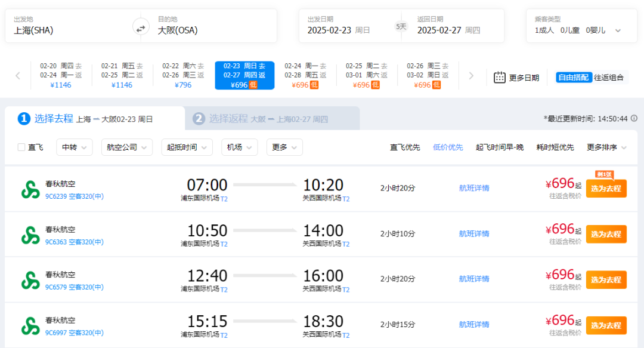644x348 pixels.
Task: Click the previous dates left arrow
Action: tap(18, 76)
